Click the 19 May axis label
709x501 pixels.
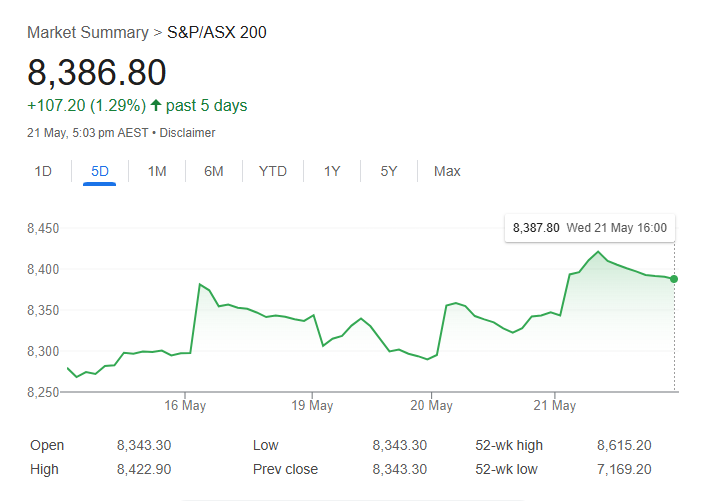pyautogui.click(x=312, y=405)
